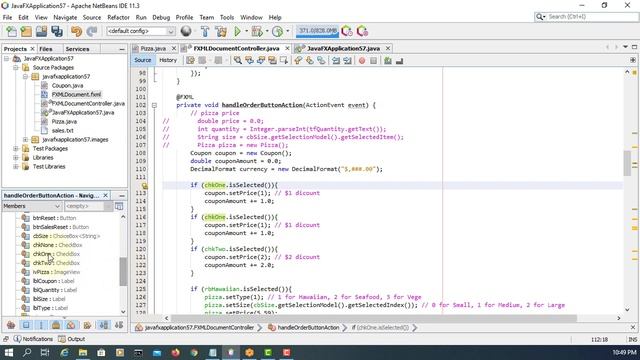Toggle Fully Qualified Names in Navigator
The image size is (640, 360).
87,325
